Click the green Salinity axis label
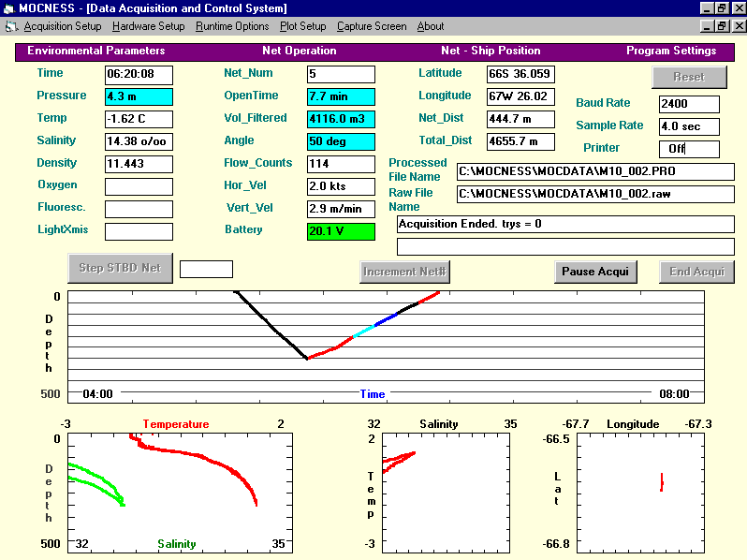Screen dimensions: 747x560 click(x=177, y=544)
